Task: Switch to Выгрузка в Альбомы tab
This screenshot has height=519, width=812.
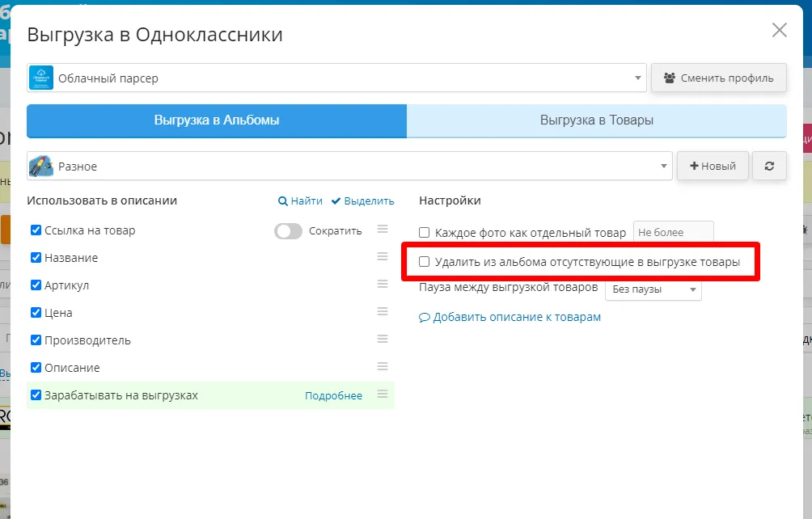Action: [217, 120]
